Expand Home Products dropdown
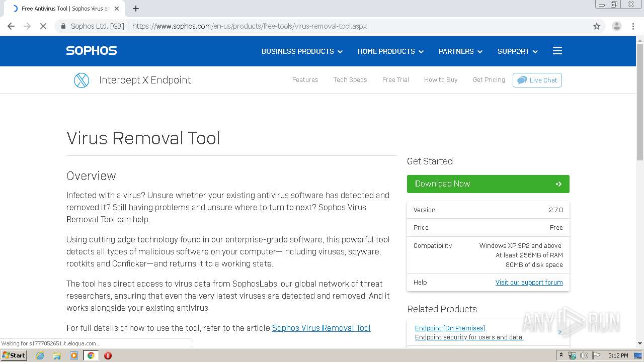 point(390,51)
